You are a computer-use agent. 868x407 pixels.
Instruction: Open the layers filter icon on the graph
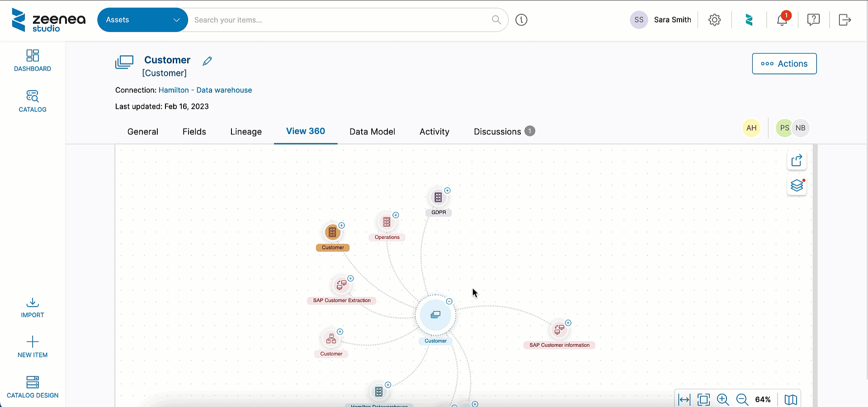797,186
